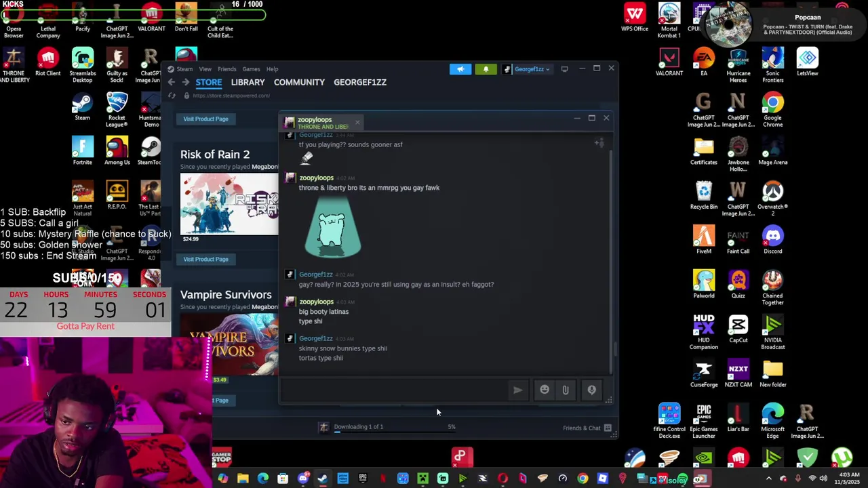Click Visit Product Page under Risk of Rain 2 image

tap(205, 260)
